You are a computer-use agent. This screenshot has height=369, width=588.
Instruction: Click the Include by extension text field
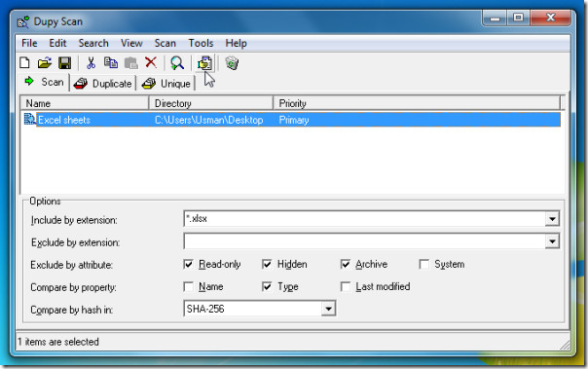point(364,219)
